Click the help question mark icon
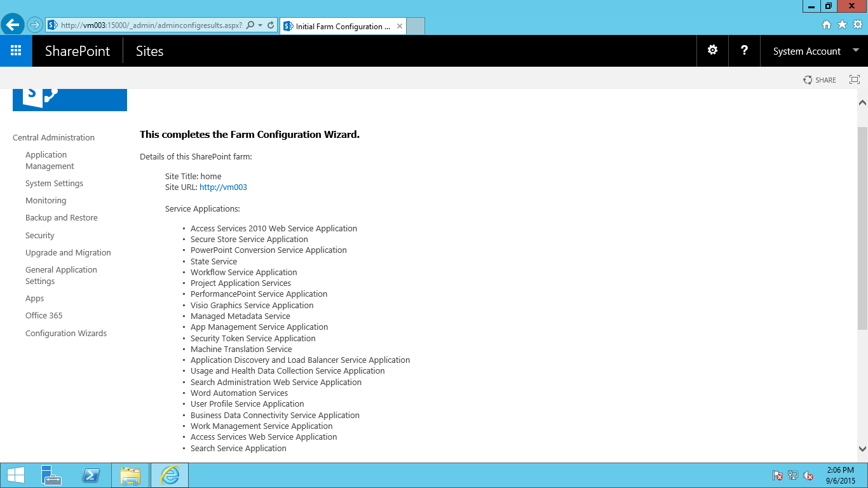The height and width of the screenshot is (488, 868). 744,51
